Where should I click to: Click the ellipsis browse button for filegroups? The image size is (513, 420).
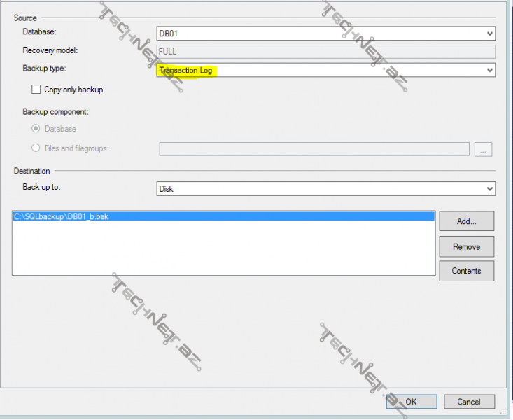click(484, 148)
